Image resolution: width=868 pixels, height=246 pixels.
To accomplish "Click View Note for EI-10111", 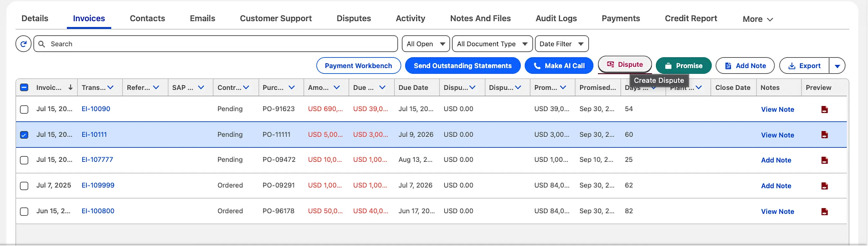I will 777,135.
